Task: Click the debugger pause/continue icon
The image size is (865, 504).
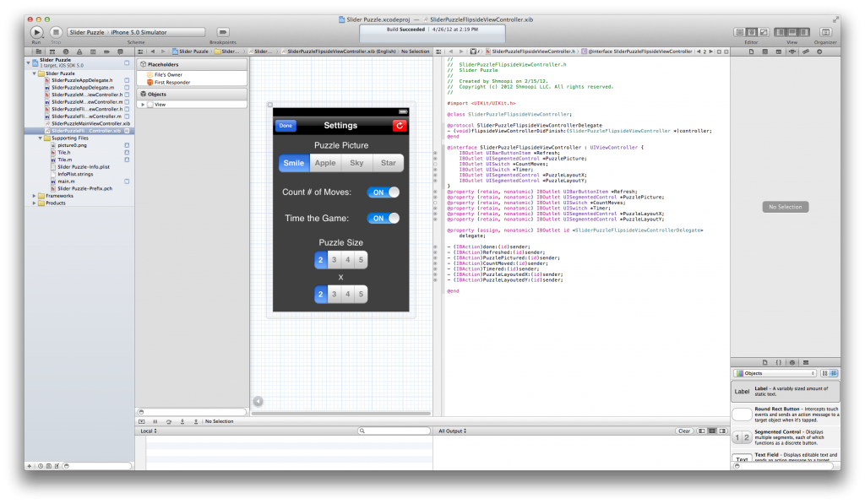Action: 155,421
